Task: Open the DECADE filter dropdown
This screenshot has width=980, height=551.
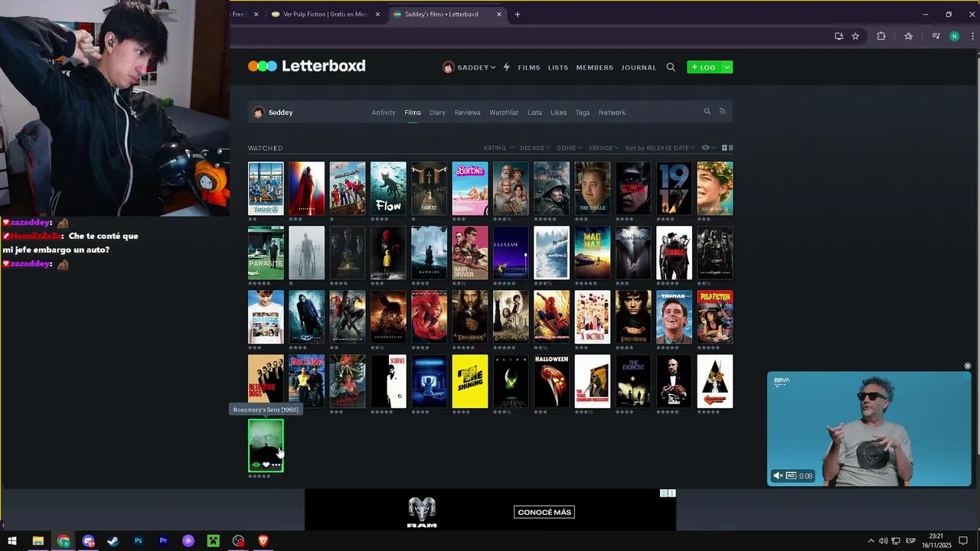Action: point(534,148)
